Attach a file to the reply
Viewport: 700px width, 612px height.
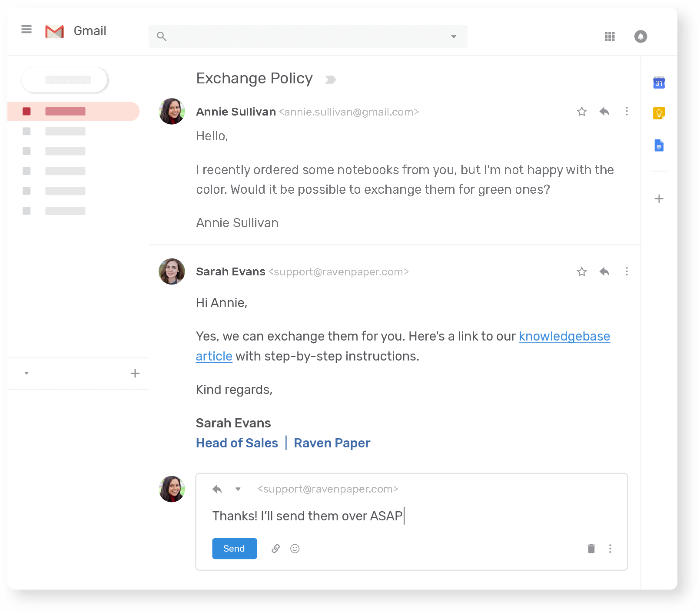point(275,549)
